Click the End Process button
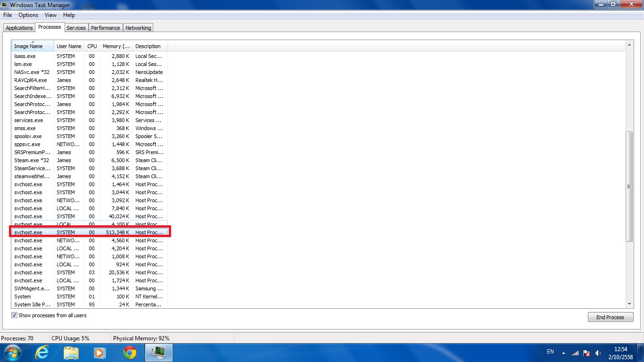644x362 pixels. pos(611,317)
